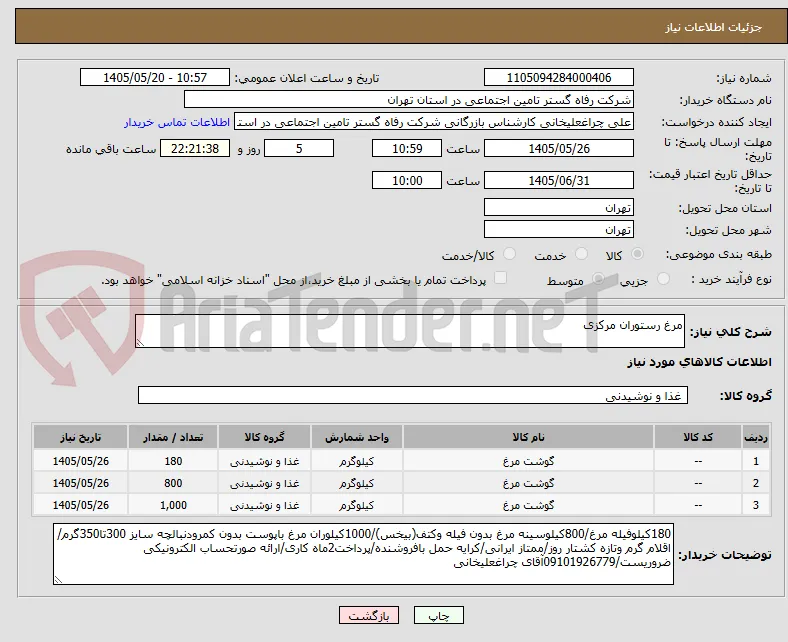Toggle the اسناد خزانه اسلامی payment checkbox
788x642 pixels.
click(x=500, y=278)
